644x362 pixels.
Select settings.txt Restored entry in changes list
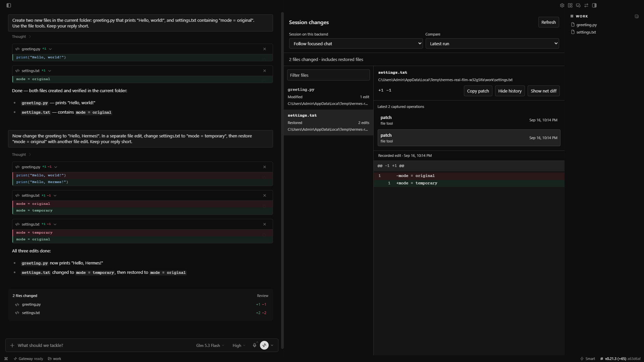point(328,122)
